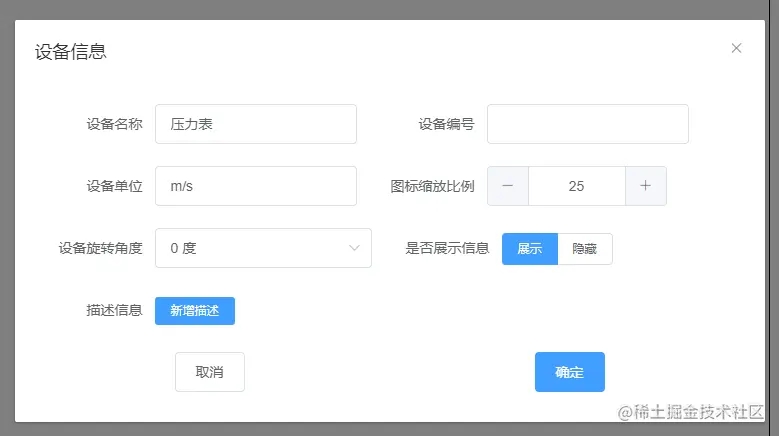Click the 图标缩放比例 label
Image resolution: width=779 pixels, height=436 pixels.
432,186
